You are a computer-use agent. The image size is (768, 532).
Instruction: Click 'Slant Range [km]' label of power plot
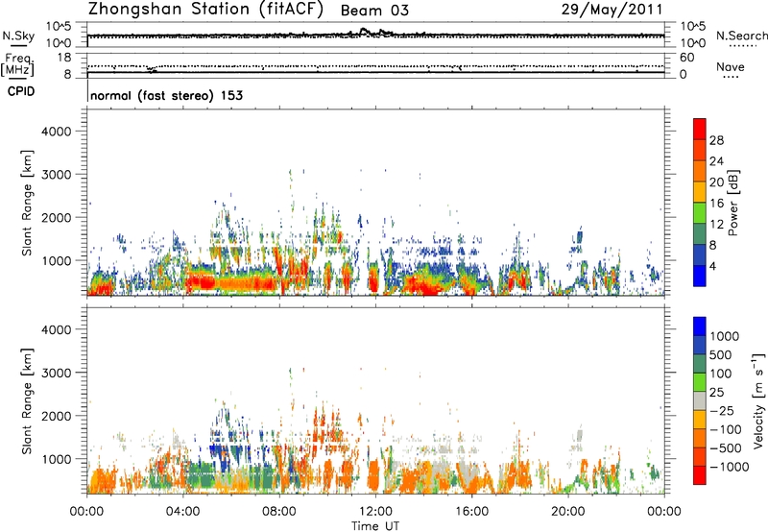pos(27,203)
